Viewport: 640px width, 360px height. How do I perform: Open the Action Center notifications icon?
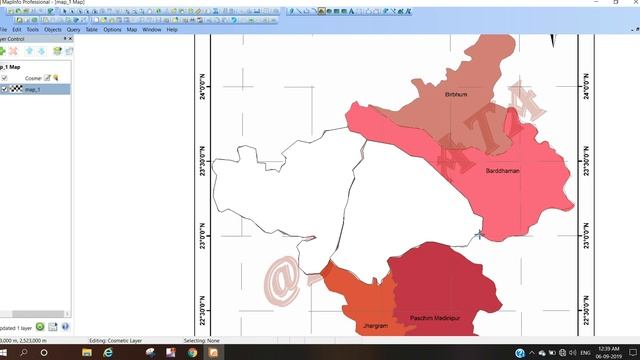pyautogui.click(x=633, y=353)
